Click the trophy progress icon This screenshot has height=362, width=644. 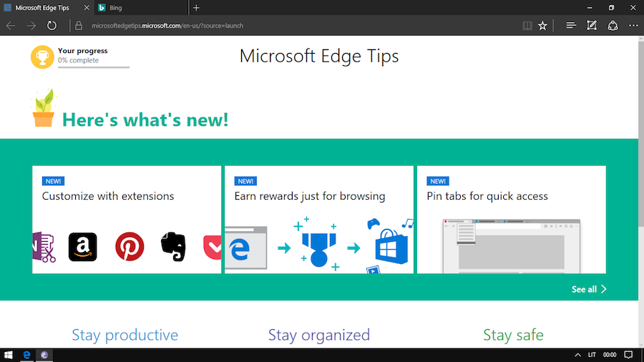42,57
